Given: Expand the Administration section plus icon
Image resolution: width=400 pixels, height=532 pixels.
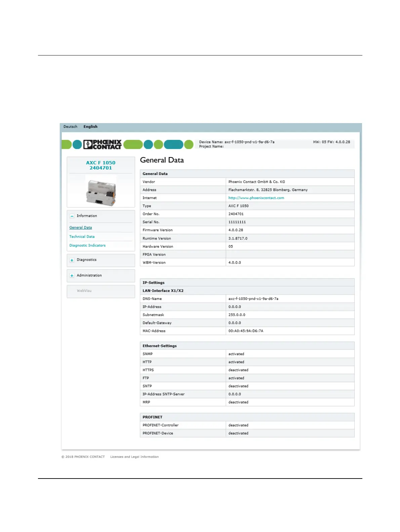Looking at the screenshot, I should 72,276.
